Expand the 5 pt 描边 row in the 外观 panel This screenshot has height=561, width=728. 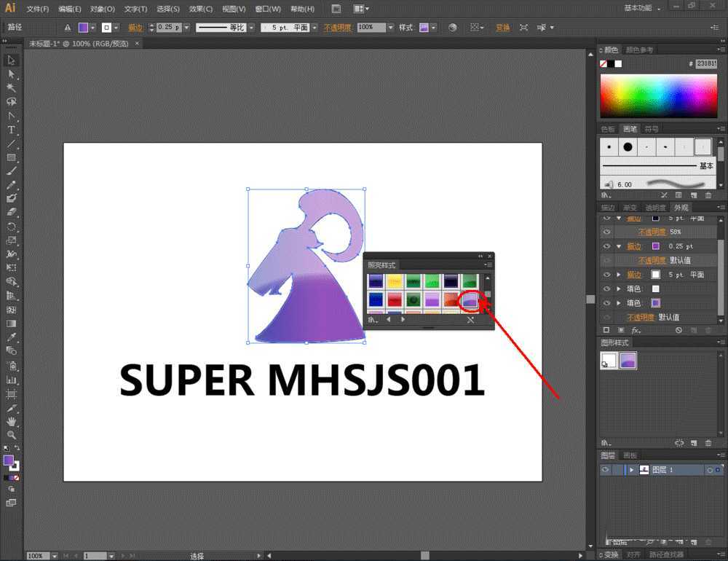[619, 275]
